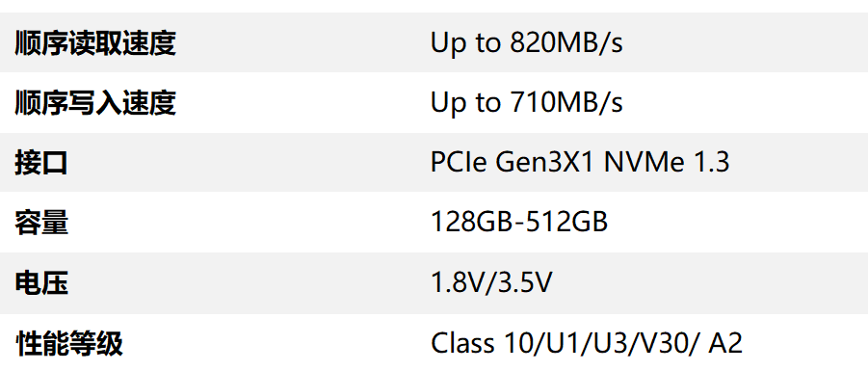Click the A2 rating at row end
The image size is (868, 371).
click(725, 343)
